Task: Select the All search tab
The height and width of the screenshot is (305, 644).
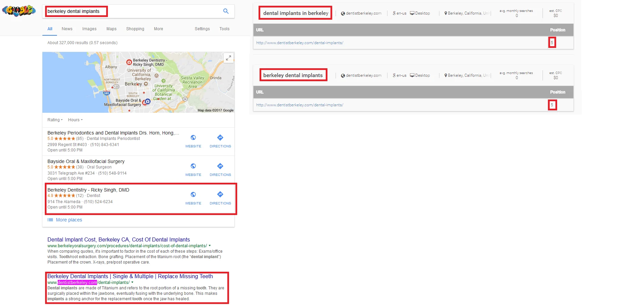Action: click(50, 29)
